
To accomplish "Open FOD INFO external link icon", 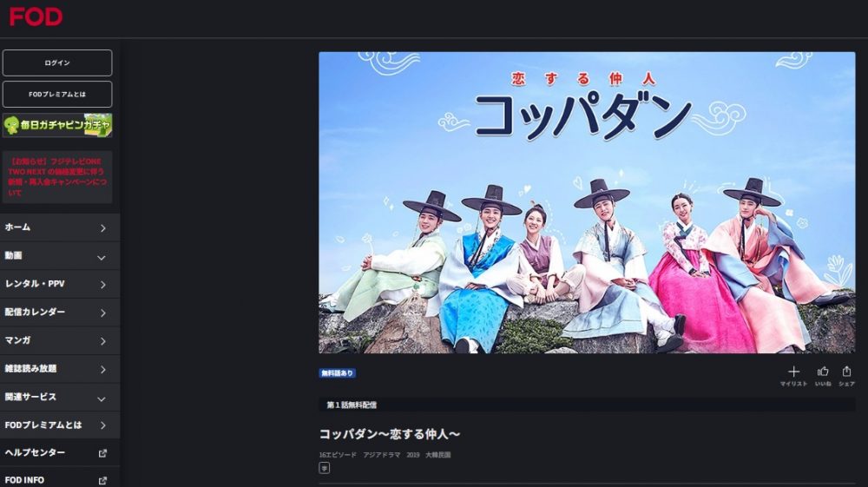I will pyautogui.click(x=102, y=481).
